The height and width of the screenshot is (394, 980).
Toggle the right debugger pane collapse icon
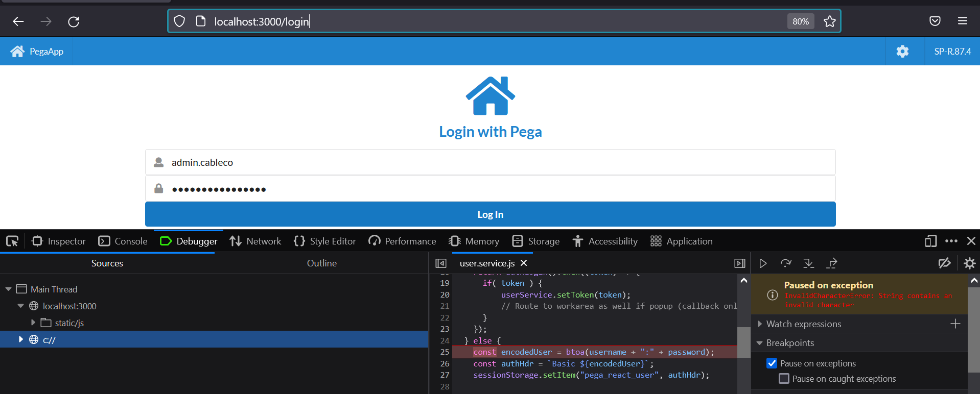(740, 263)
